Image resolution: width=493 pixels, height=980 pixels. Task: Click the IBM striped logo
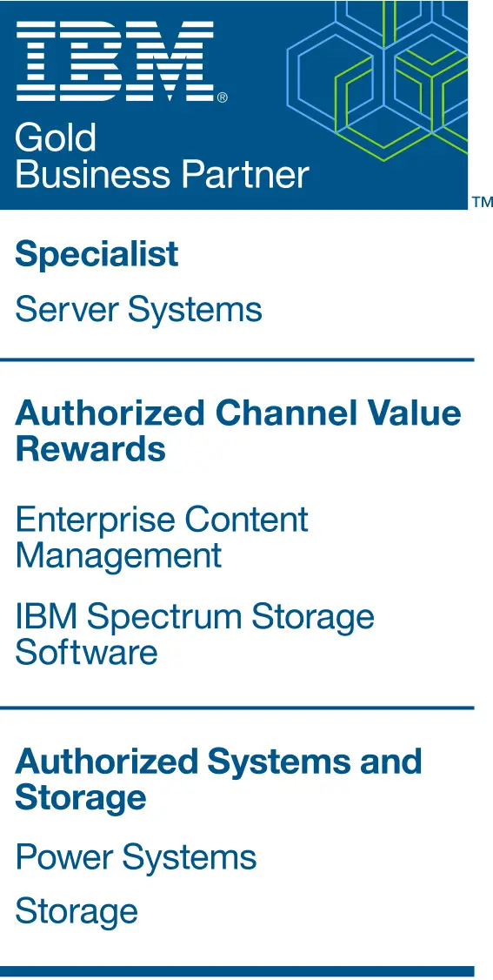pyautogui.click(x=114, y=61)
